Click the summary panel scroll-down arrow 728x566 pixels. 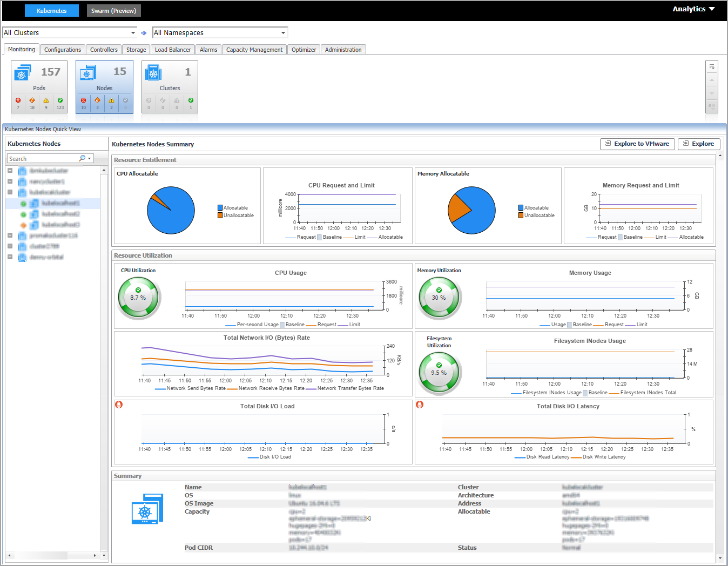pyautogui.click(x=720, y=558)
